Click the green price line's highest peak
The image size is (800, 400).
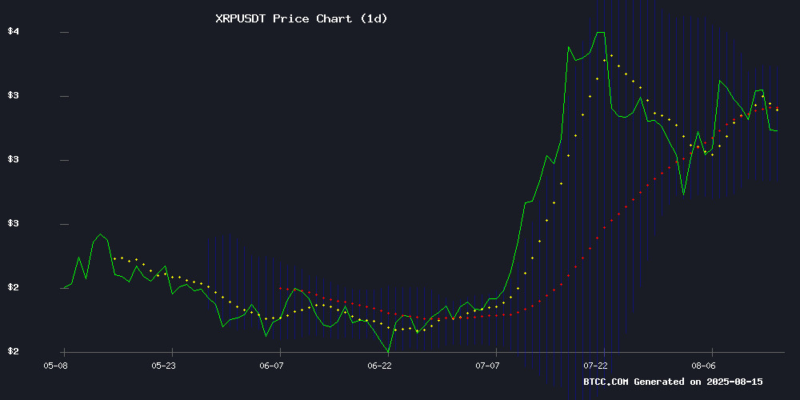click(600, 33)
